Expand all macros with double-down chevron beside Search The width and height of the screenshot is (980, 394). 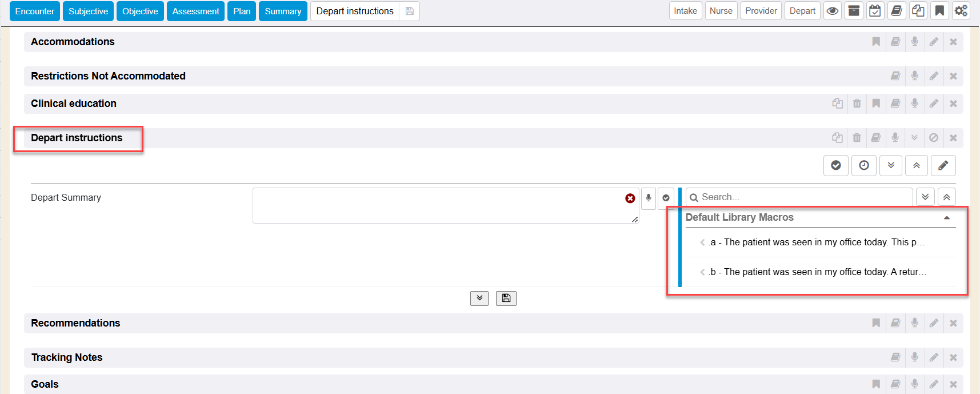point(925,197)
